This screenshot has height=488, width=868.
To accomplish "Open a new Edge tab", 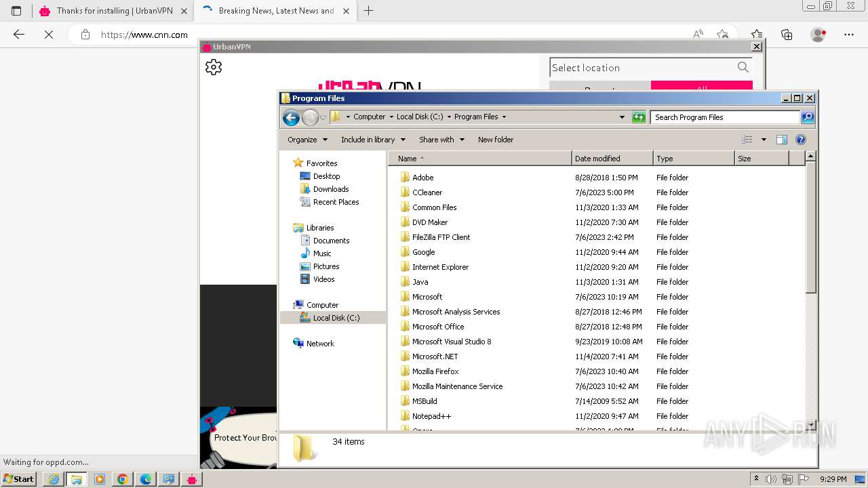I will (369, 11).
